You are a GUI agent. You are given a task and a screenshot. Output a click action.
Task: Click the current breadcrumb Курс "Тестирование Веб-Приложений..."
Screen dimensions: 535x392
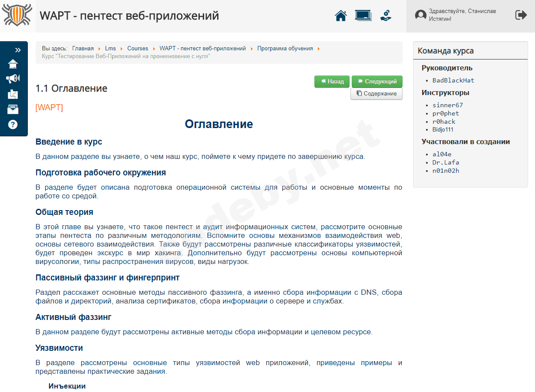126,56
